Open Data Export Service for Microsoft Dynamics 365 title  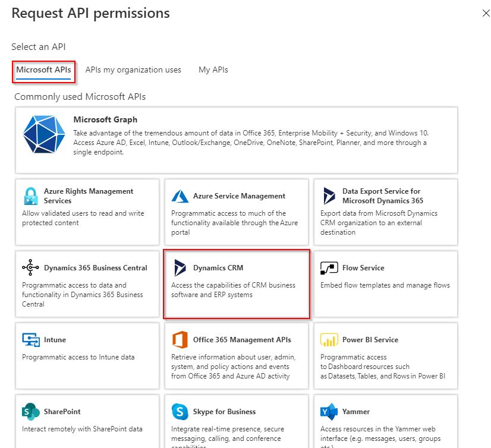[383, 195]
